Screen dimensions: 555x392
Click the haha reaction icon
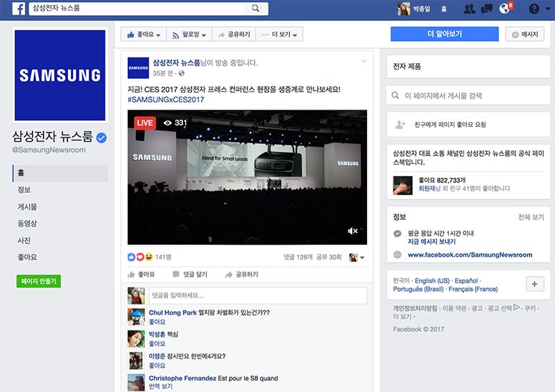tap(148, 257)
